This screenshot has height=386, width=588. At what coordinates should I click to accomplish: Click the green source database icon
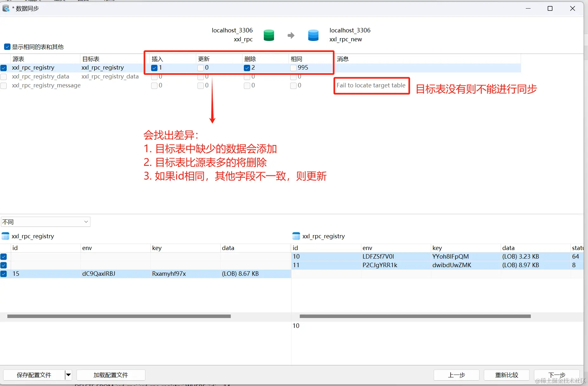pos(269,35)
